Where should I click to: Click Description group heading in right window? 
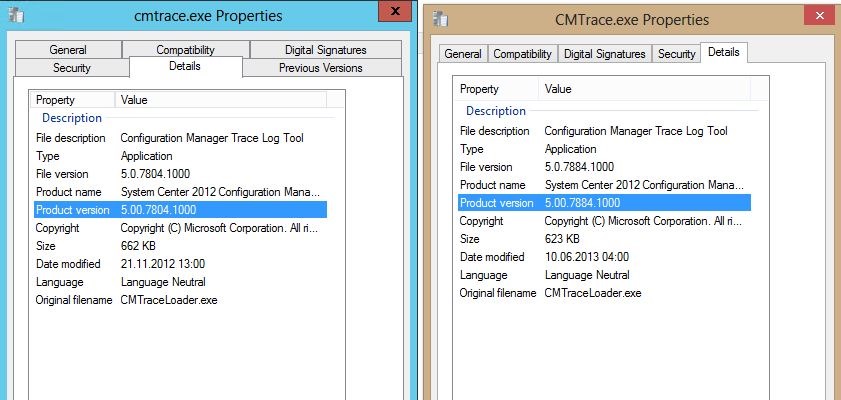[x=496, y=111]
